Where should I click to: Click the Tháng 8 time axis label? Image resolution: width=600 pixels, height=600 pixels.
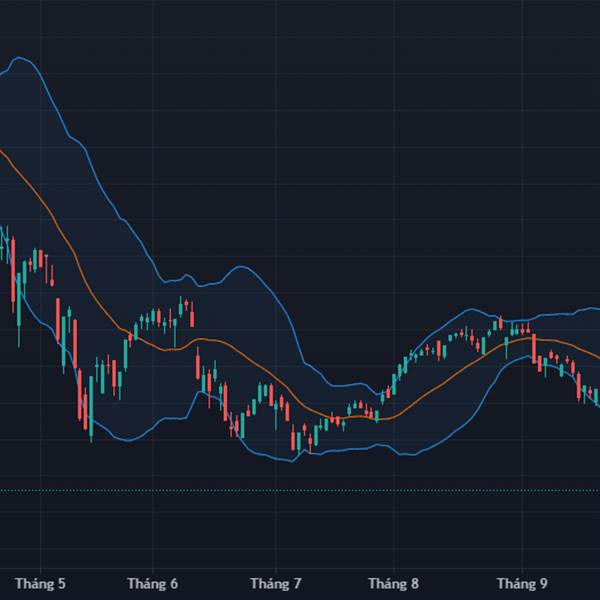pyautogui.click(x=393, y=584)
